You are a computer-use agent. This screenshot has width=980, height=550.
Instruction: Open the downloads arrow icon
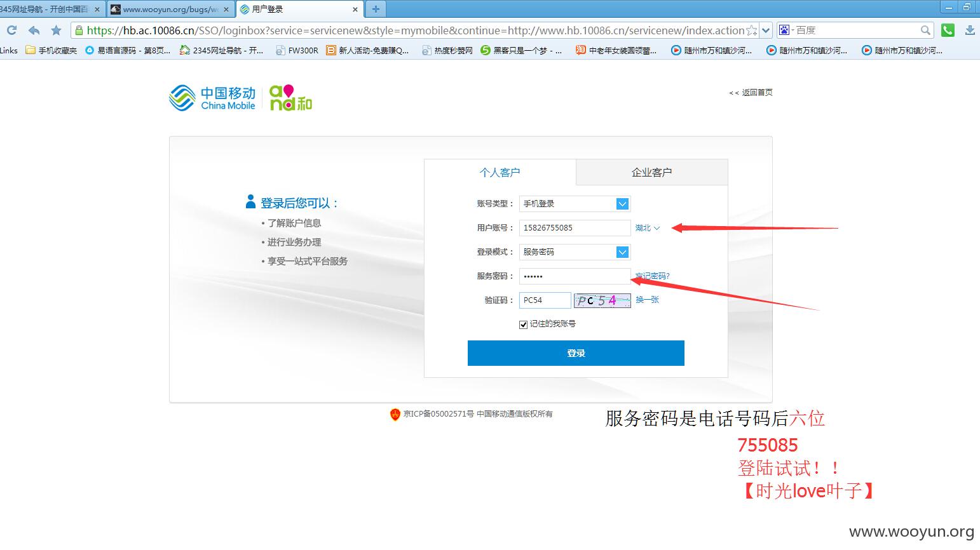click(x=970, y=30)
